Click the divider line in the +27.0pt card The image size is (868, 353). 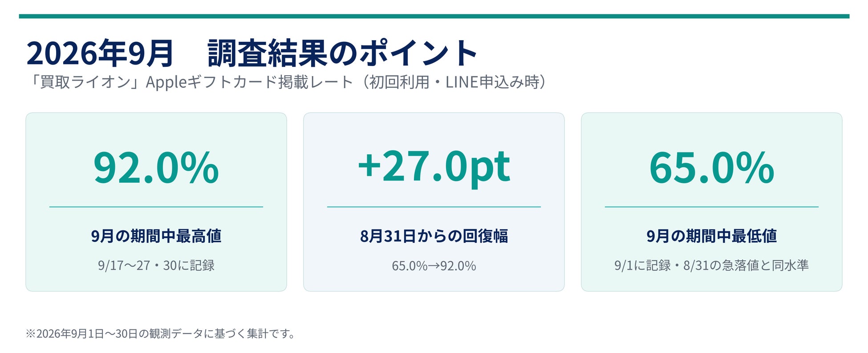434,207
